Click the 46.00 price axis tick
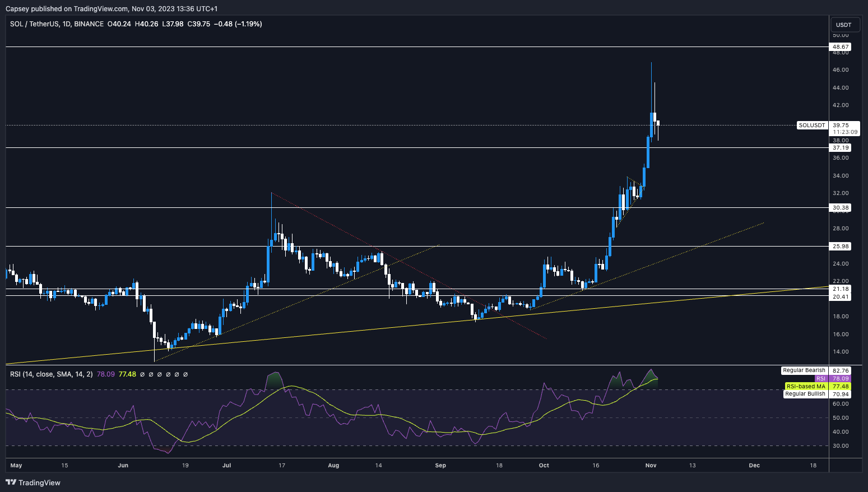 (841, 70)
